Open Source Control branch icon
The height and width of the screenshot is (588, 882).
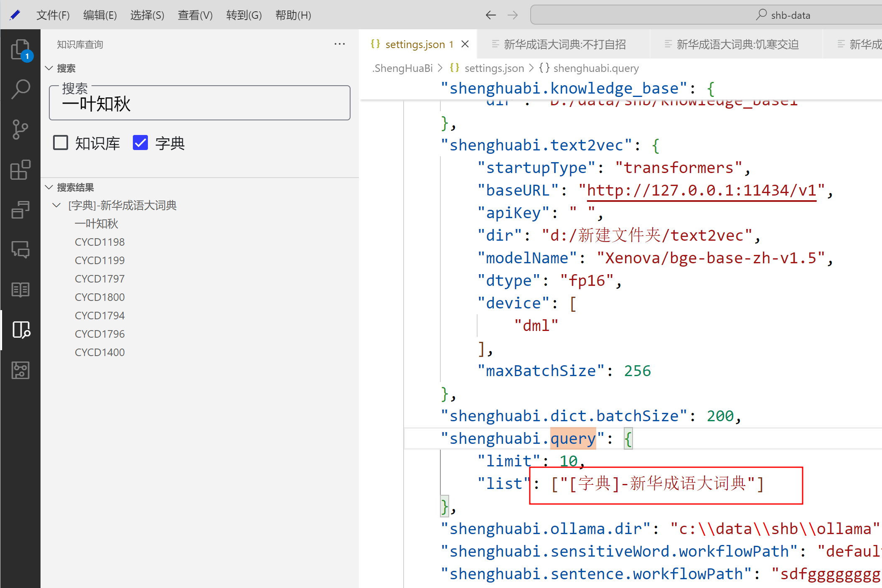click(x=20, y=130)
